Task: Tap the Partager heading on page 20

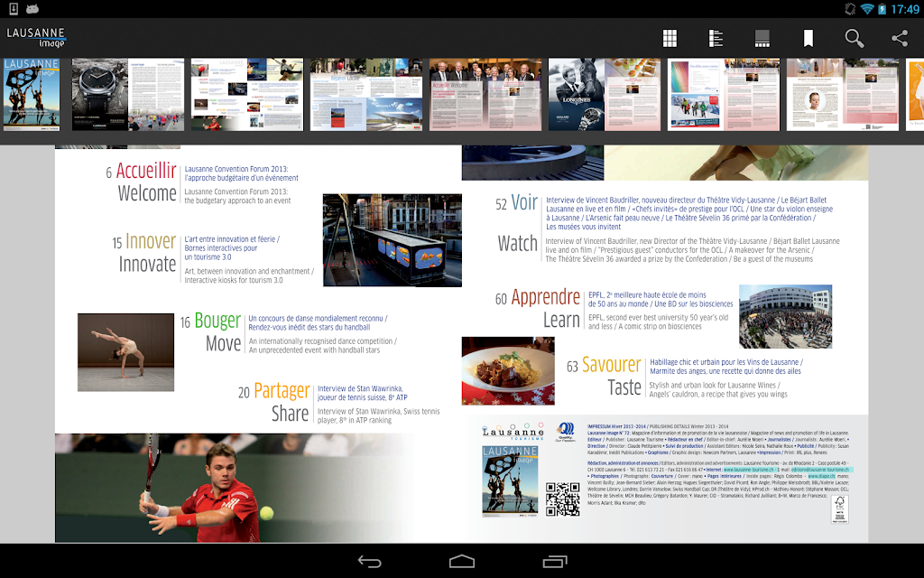Action: click(x=282, y=391)
